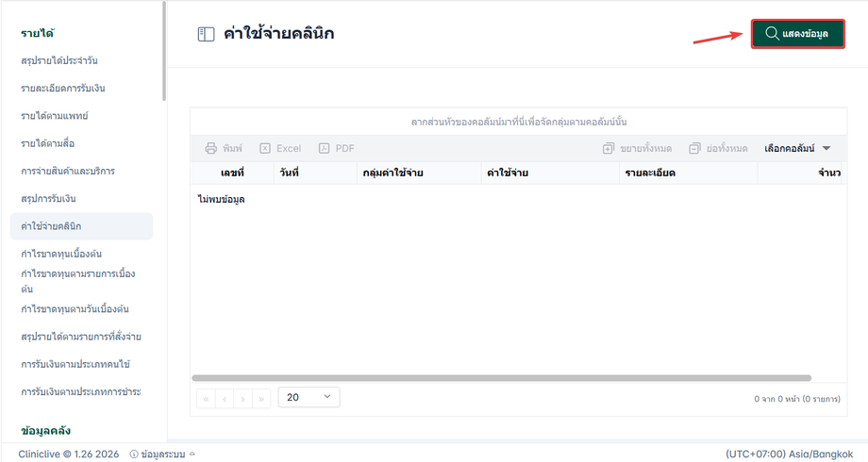Click the column grouping drop area text
868x462 pixels.
pyautogui.click(x=519, y=122)
